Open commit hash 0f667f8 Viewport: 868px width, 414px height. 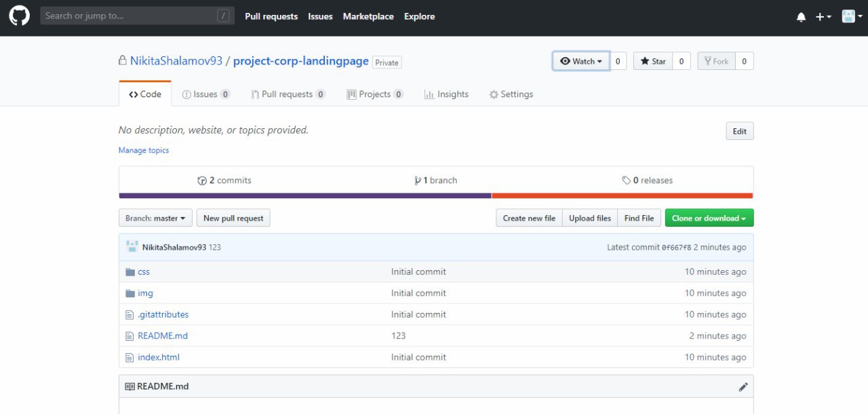coord(677,248)
